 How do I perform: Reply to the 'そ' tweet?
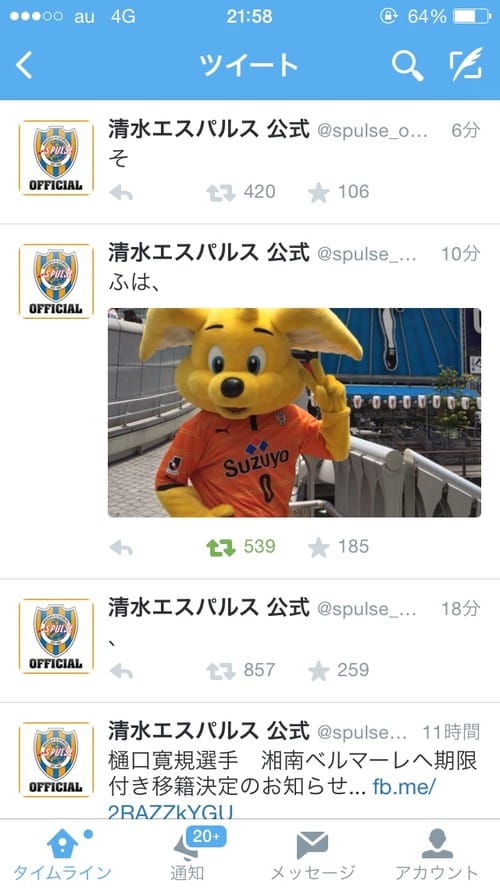(x=121, y=193)
